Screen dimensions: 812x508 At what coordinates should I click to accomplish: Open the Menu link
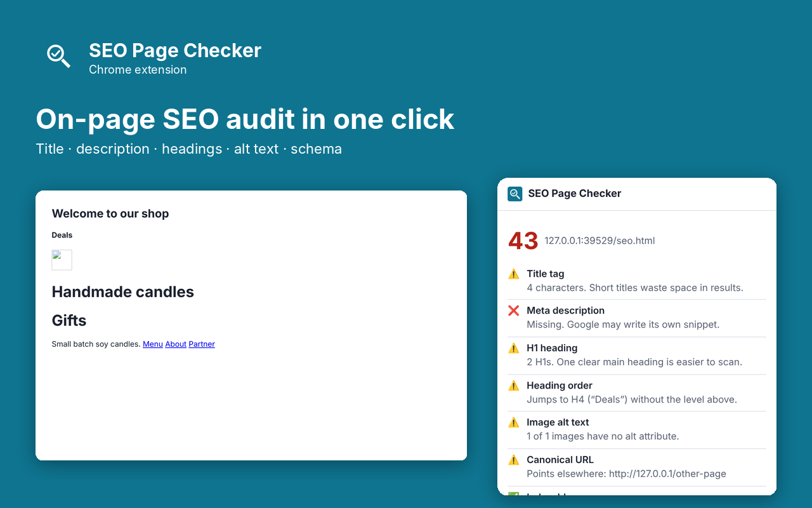coord(153,344)
